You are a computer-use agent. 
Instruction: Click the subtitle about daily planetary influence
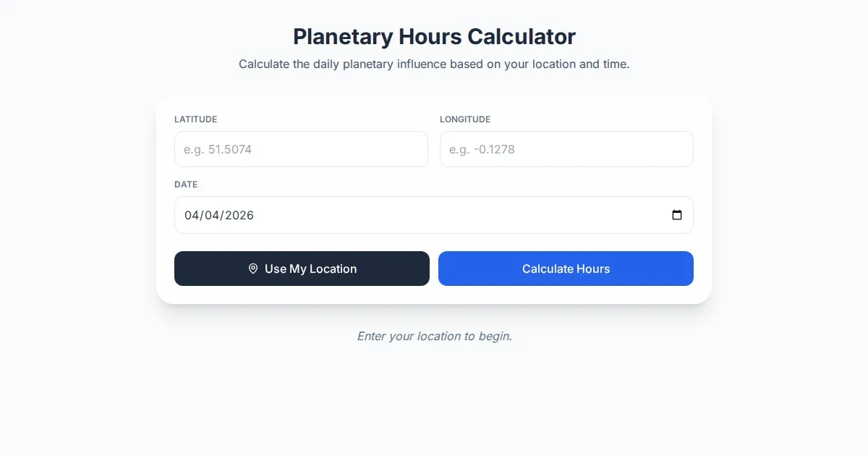coord(434,64)
